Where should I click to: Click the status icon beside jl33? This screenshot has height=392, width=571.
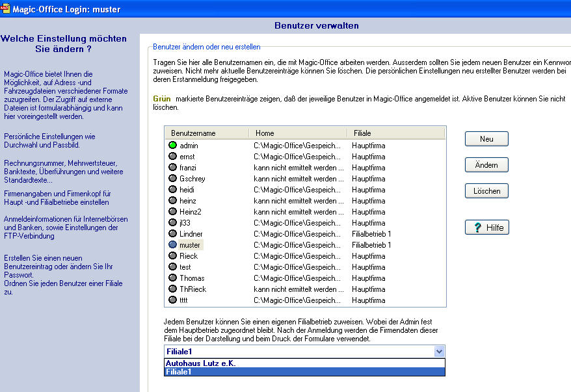click(x=172, y=222)
